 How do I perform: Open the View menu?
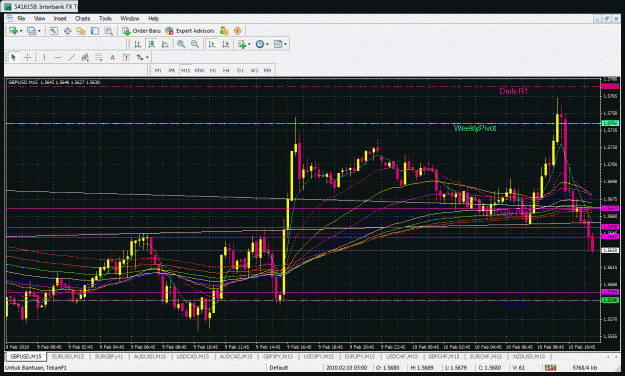click(x=39, y=18)
